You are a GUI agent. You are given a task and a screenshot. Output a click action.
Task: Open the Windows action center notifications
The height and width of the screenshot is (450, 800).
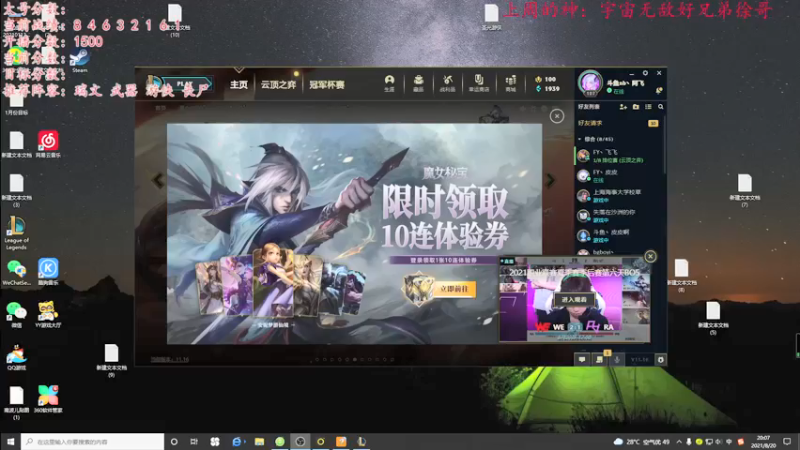click(787, 441)
